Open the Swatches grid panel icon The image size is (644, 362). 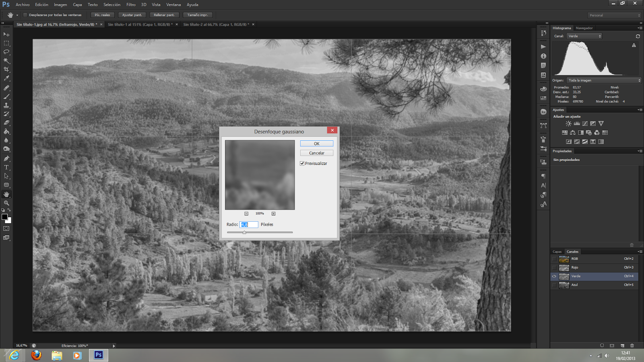coord(543,98)
